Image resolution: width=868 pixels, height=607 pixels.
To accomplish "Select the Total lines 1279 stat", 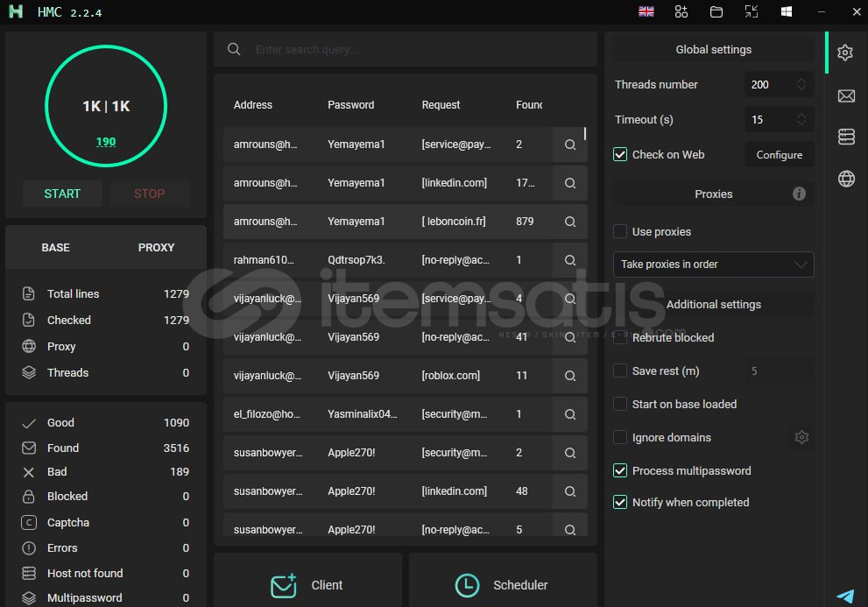I will (105, 293).
